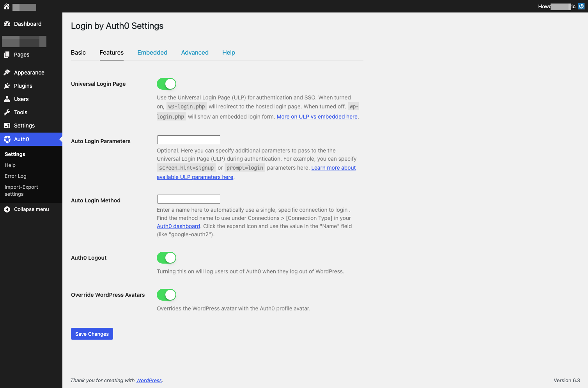The image size is (588, 388).
Task: Go to Appearance in sidebar menu
Action: tap(31, 73)
